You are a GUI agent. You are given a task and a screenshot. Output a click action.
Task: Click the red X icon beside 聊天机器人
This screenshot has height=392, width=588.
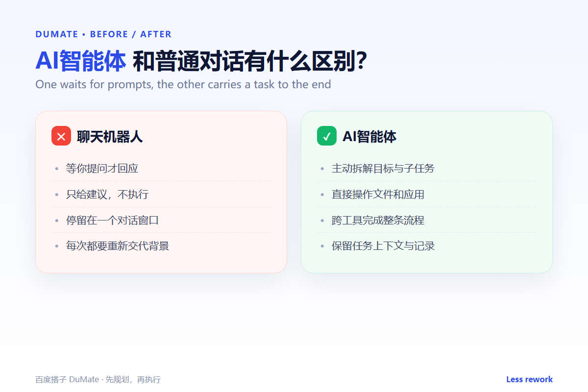tap(61, 136)
